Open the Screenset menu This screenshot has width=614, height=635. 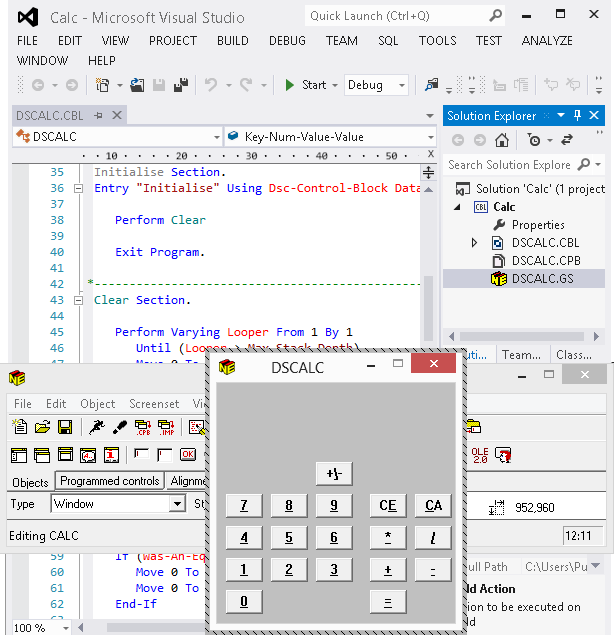click(x=153, y=404)
